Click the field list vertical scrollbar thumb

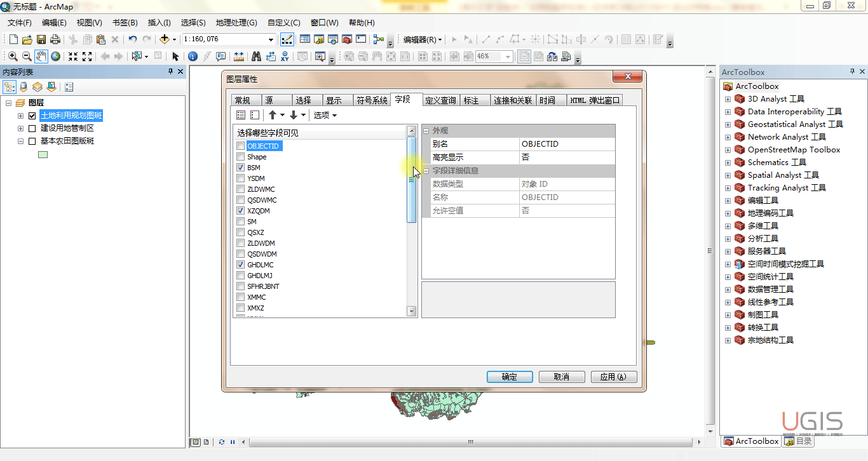tap(412, 180)
